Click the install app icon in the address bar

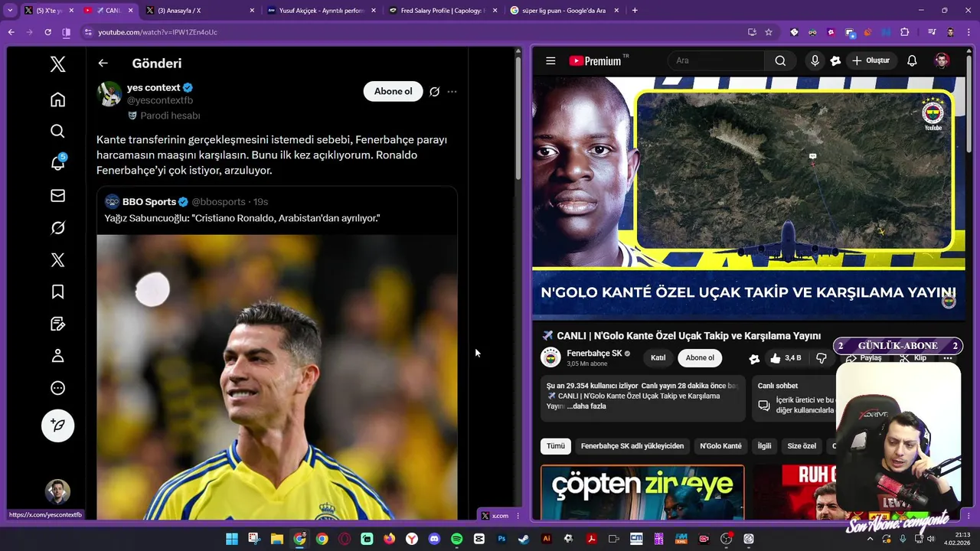tap(752, 32)
